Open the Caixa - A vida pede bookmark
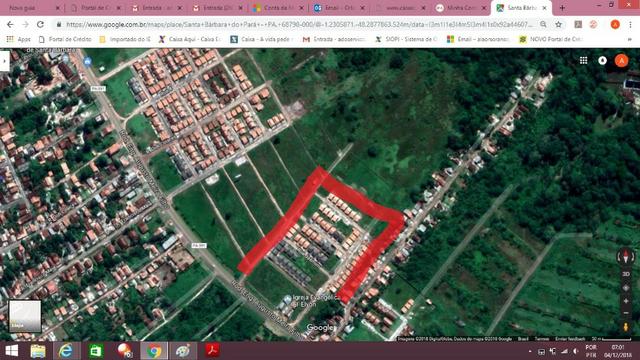This screenshot has width=640, height=360. [262, 39]
